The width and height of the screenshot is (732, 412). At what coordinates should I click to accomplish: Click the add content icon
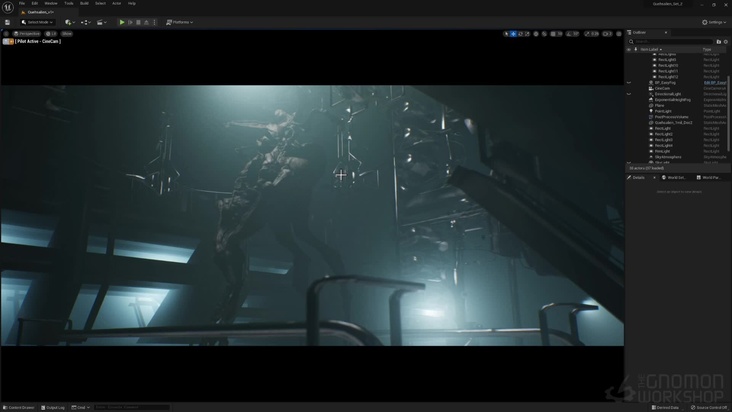(68, 22)
